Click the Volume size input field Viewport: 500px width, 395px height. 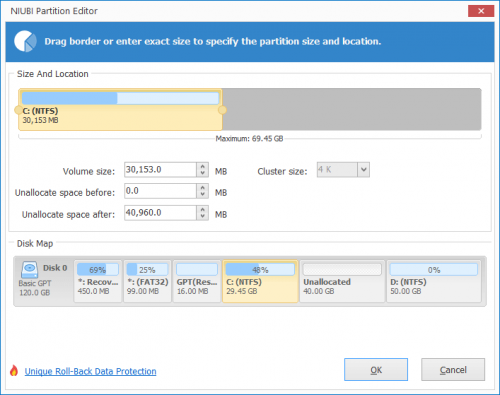point(160,170)
